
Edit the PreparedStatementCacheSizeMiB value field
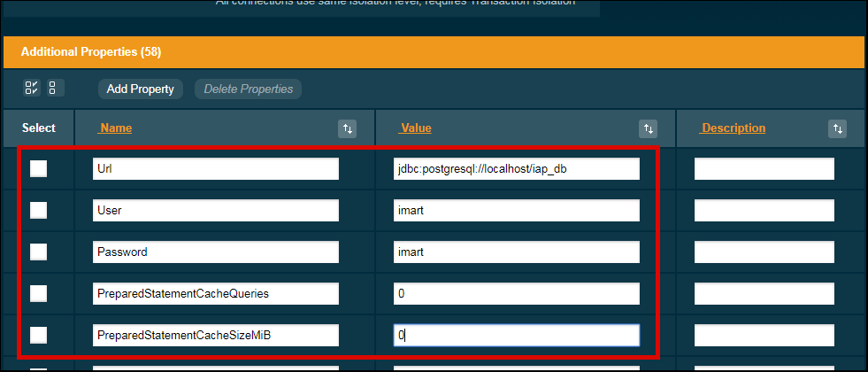pos(517,336)
